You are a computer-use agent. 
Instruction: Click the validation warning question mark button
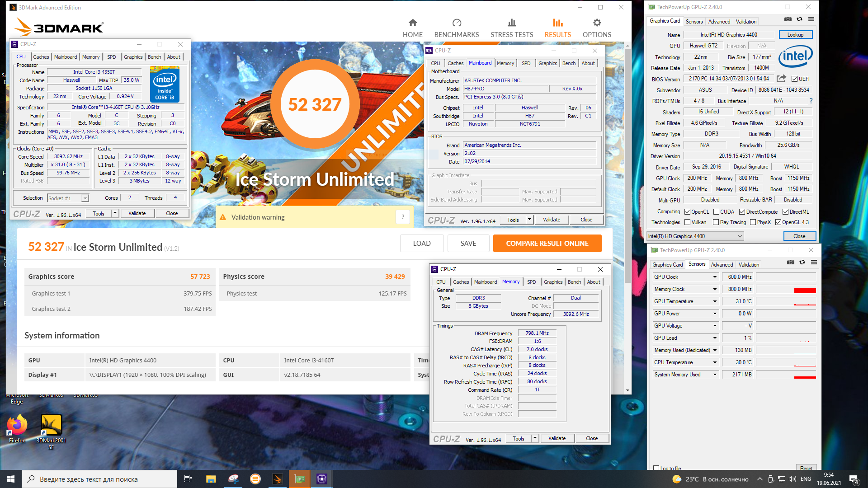tap(403, 217)
